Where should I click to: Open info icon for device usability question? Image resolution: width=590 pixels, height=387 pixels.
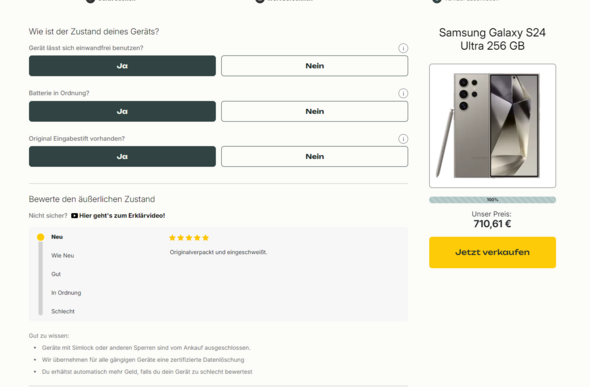coord(403,48)
